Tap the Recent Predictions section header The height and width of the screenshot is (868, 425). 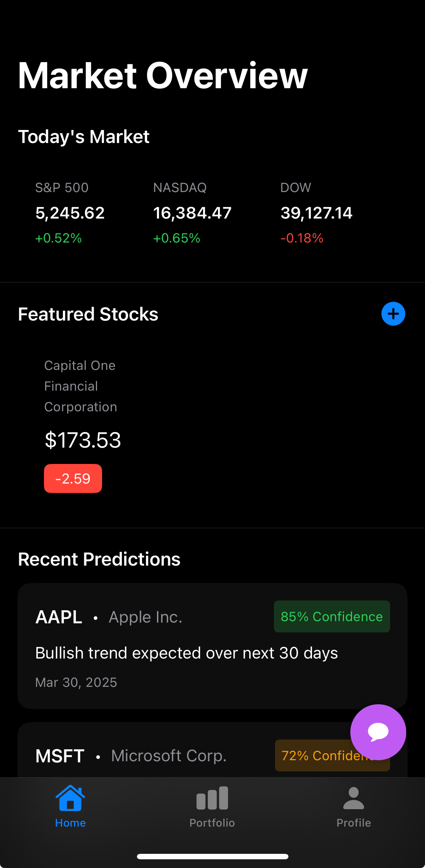pyautogui.click(x=99, y=559)
